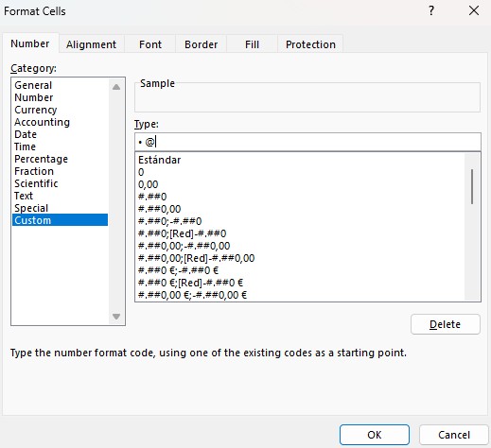491x448 pixels.
Task: Select the Border tab
Action: pyautogui.click(x=201, y=44)
